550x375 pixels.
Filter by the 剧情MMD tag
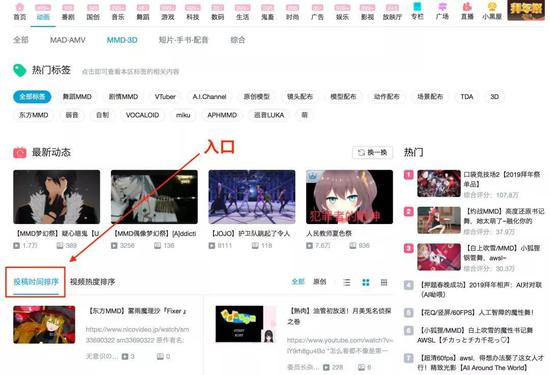[x=123, y=97]
